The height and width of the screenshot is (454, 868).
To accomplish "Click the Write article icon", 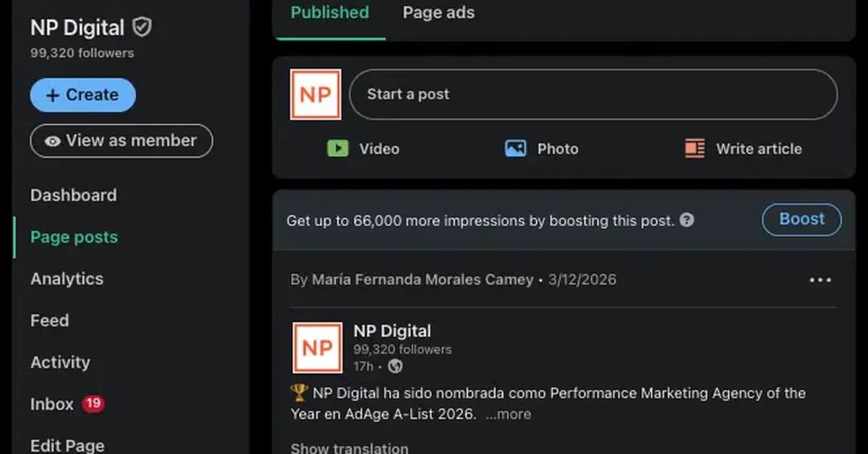I will 695,148.
